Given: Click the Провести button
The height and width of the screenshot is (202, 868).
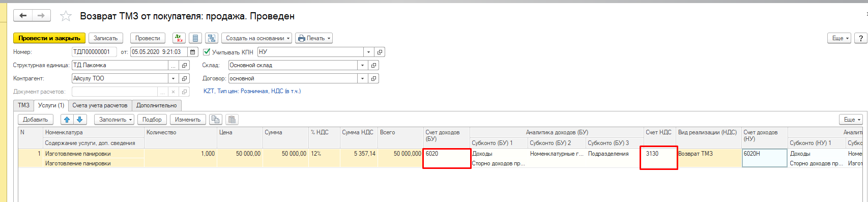Looking at the screenshot, I should (x=148, y=38).
